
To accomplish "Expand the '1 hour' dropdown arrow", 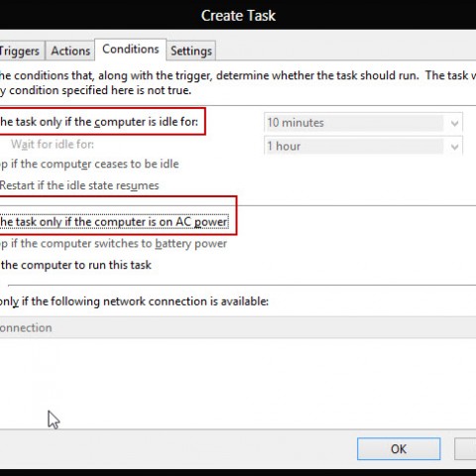I will point(454,146).
